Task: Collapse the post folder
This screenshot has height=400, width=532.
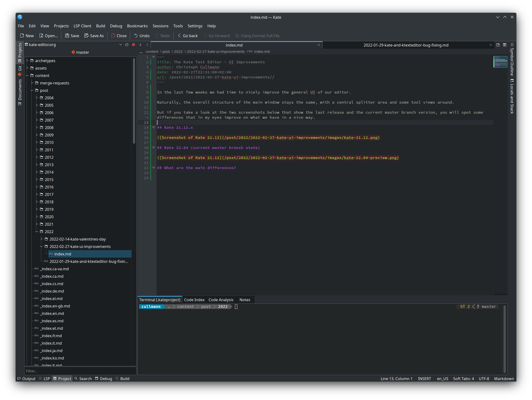Action: [x=32, y=90]
